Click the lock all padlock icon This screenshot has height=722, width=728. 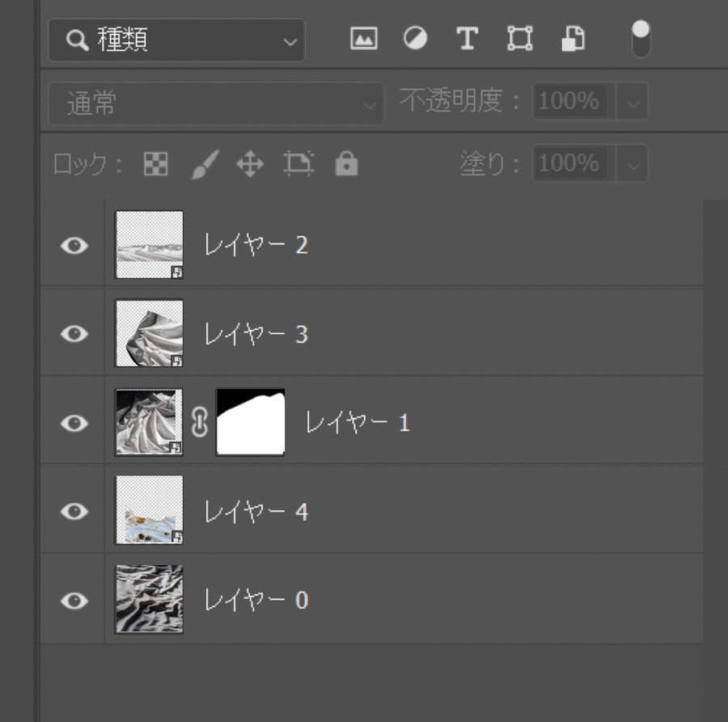coord(346,165)
